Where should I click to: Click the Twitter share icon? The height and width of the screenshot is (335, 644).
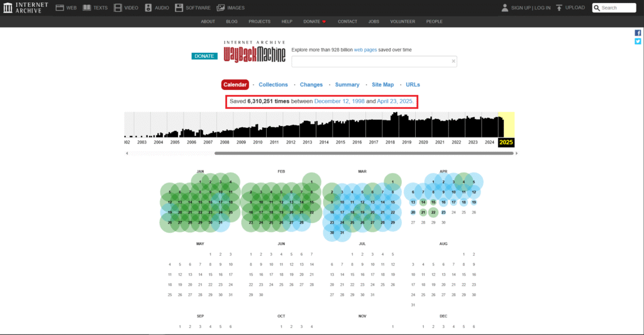click(638, 41)
